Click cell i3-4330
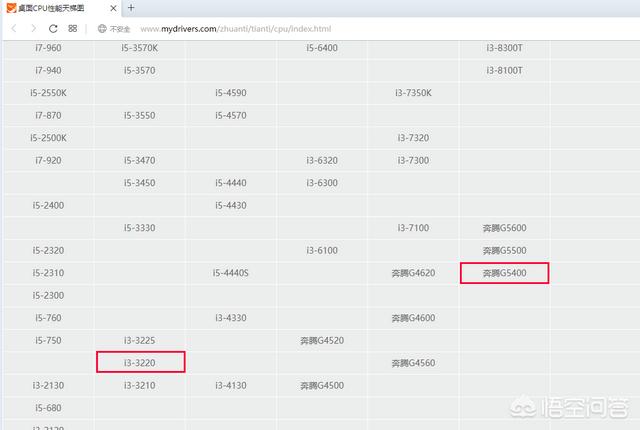The image size is (640, 430). tap(231, 318)
